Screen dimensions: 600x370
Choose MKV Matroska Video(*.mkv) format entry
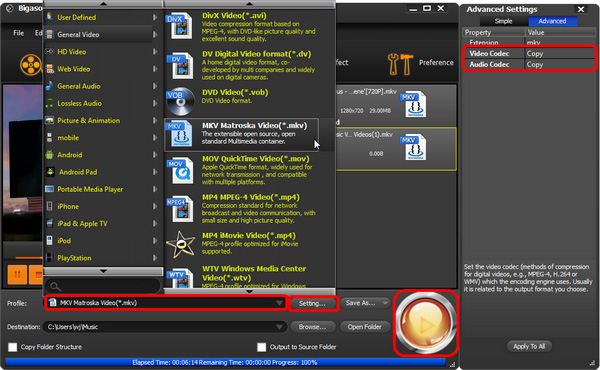(x=241, y=134)
